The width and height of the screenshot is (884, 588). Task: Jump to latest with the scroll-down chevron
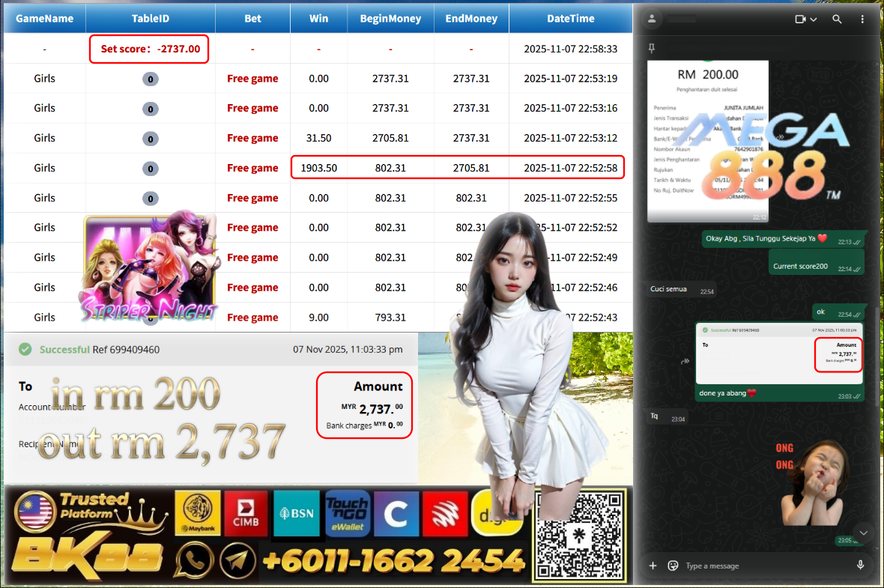pos(863,533)
